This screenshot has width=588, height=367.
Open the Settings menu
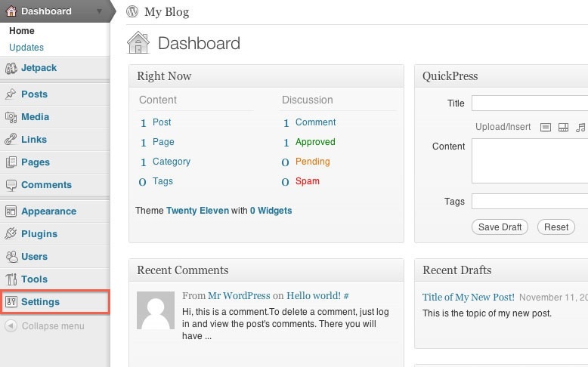41,302
